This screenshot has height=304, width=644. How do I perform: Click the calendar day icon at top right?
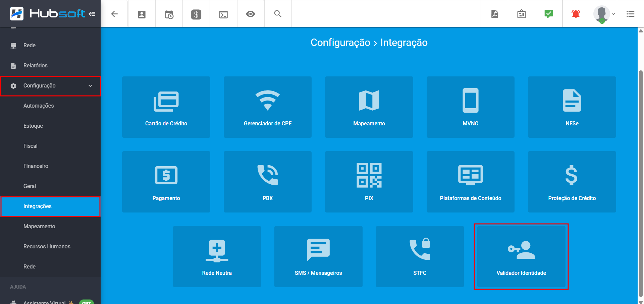click(522, 14)
